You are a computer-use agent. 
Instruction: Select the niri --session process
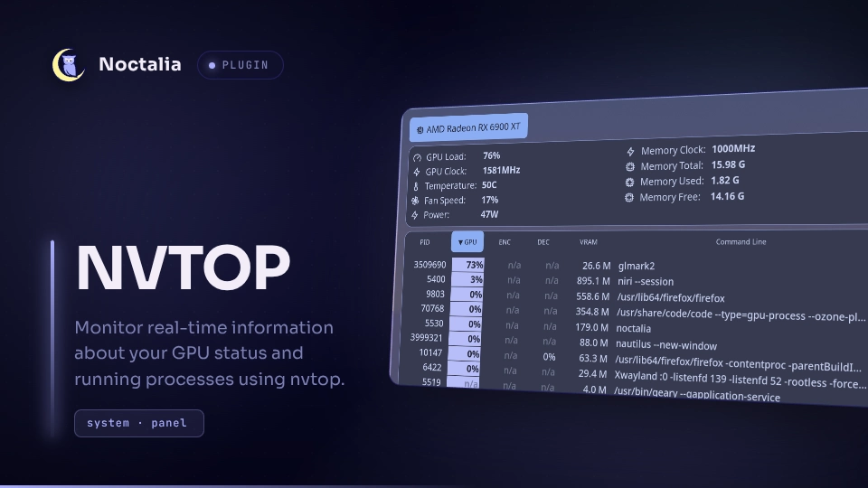(x=646, y=282)
